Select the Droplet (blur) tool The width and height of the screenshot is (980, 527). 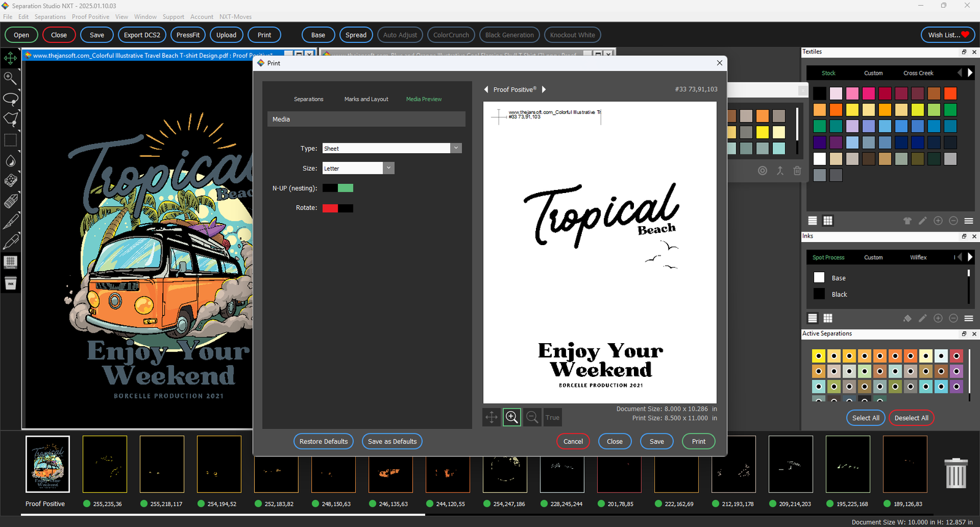pyautogui.click(x=10, y=161)
